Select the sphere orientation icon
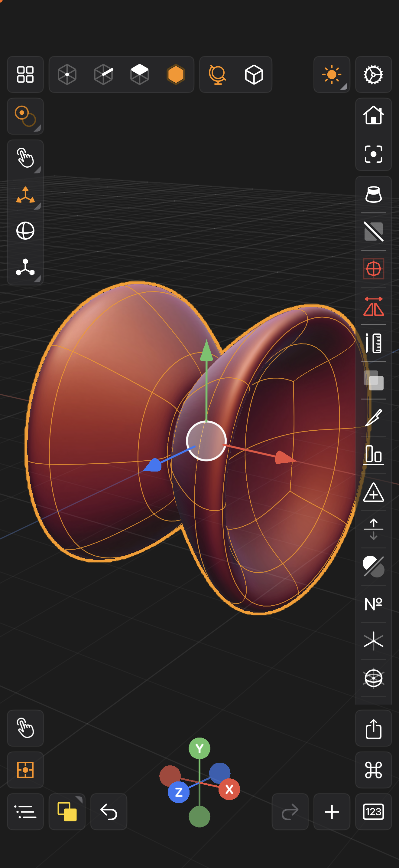Viewport: 399px width, 868px height. [25, 231]
